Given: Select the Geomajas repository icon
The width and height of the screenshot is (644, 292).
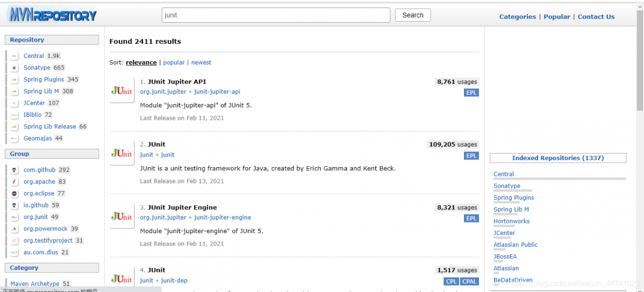Looking at the screenshot, I should [15, 138].
